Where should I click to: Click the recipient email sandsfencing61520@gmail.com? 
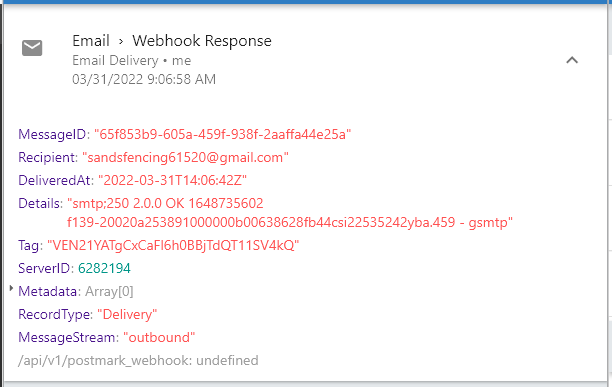[185, 158]
